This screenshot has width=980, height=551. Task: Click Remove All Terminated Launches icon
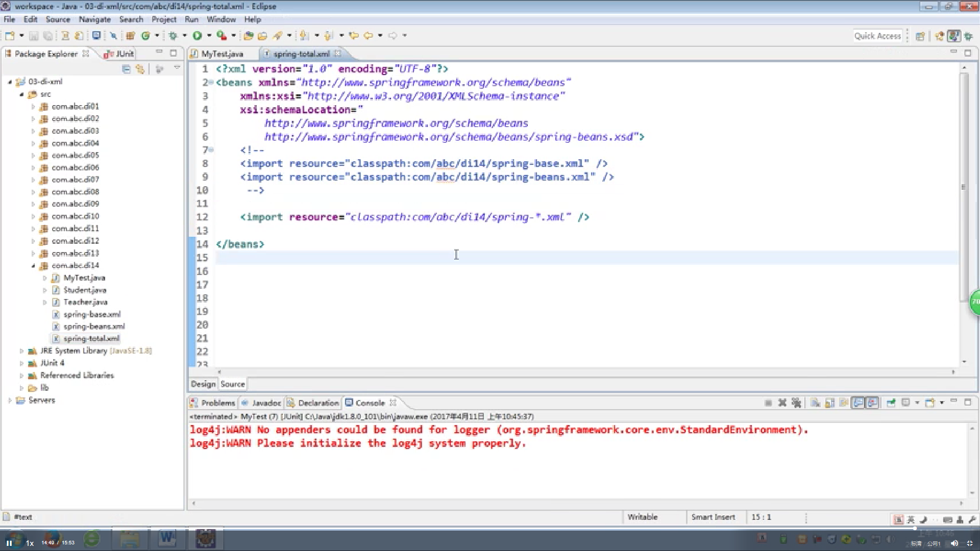[796, 403]
